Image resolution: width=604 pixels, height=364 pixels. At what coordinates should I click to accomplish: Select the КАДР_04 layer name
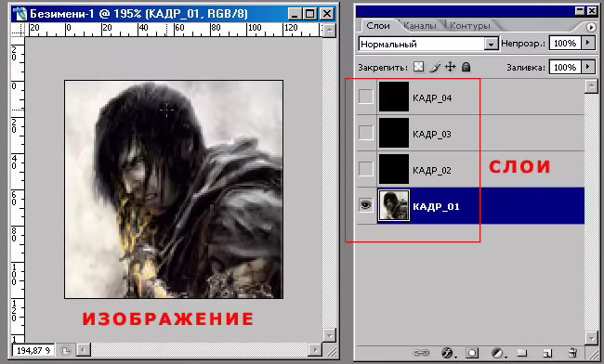(432, 98)
